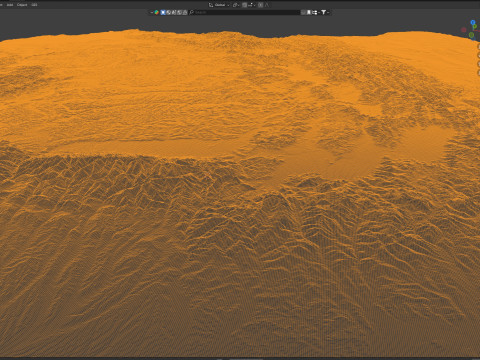
Task: Open the display settings icon beside filter
Action: [x=315, y=12]
